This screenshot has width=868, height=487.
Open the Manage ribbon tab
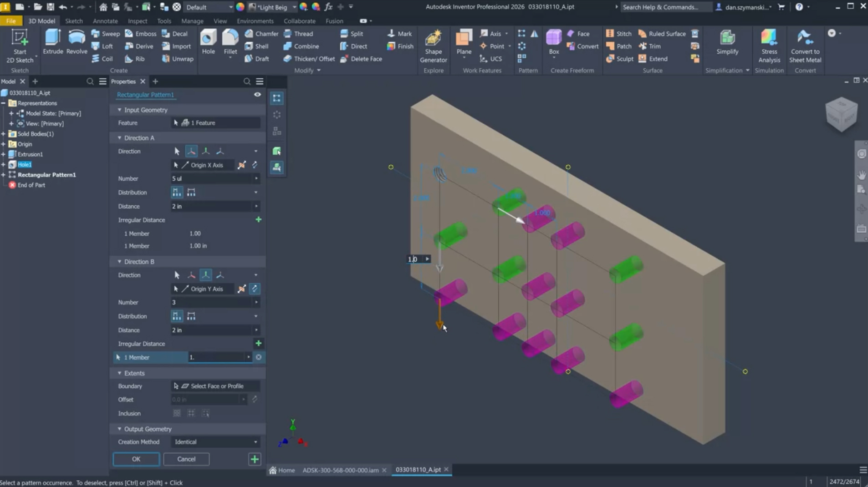click(192, 21)
